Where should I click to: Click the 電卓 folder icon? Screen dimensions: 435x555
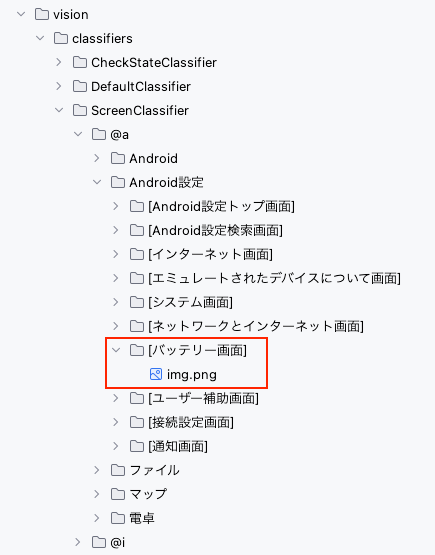click(118, 518)
